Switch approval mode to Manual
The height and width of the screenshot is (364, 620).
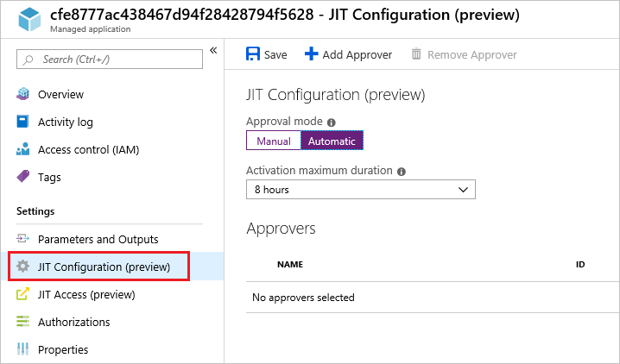pos(273,141)
